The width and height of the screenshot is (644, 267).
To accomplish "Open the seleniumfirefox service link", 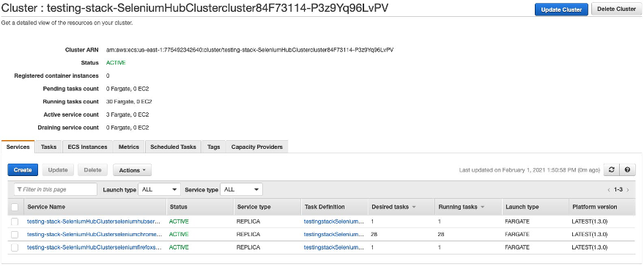I will (x=95, y=248).
